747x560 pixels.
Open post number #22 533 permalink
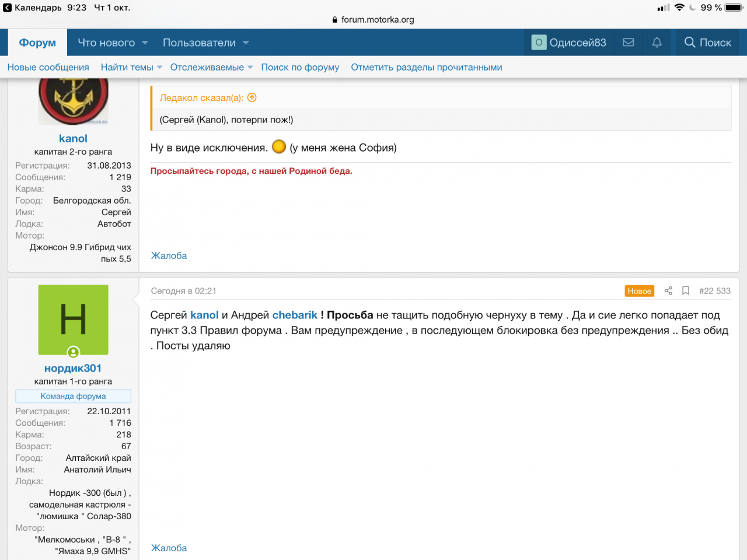coord(714,290)
